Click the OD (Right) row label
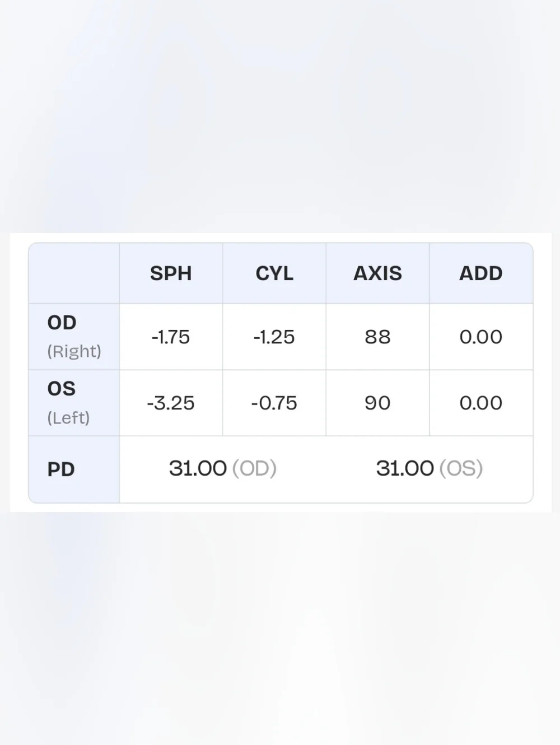The image size is (560, 745). 74,337
